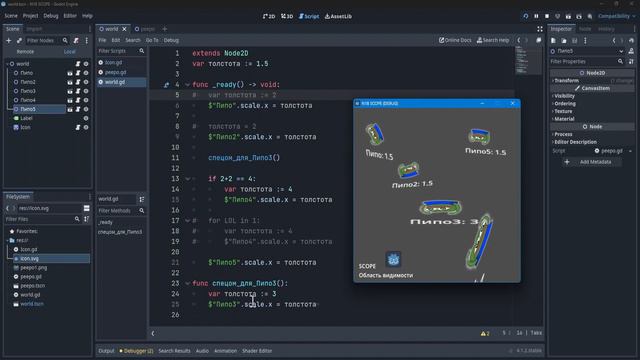Switch to the peepo scene tab

pos(145,29)
